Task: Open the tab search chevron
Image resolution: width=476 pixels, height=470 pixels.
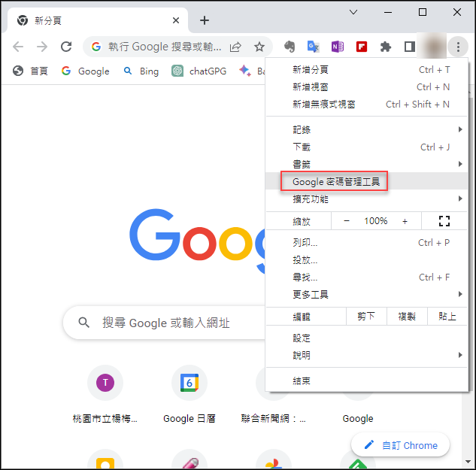Action: coord(353,12)
